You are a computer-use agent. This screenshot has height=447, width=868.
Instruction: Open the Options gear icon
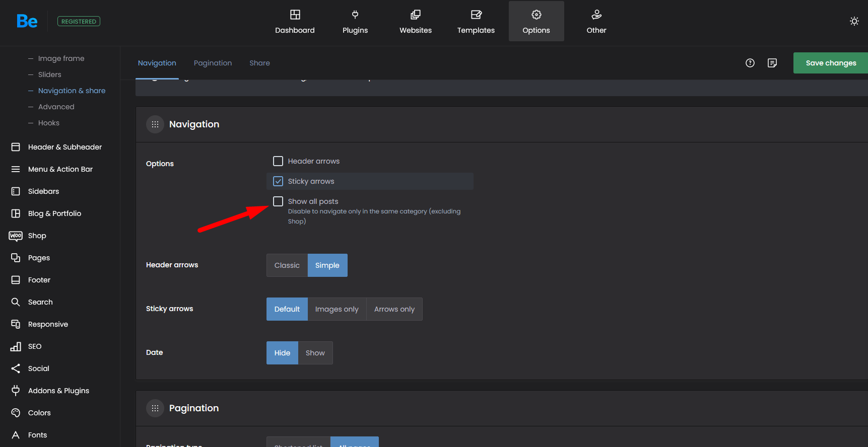tap(537, 15)
